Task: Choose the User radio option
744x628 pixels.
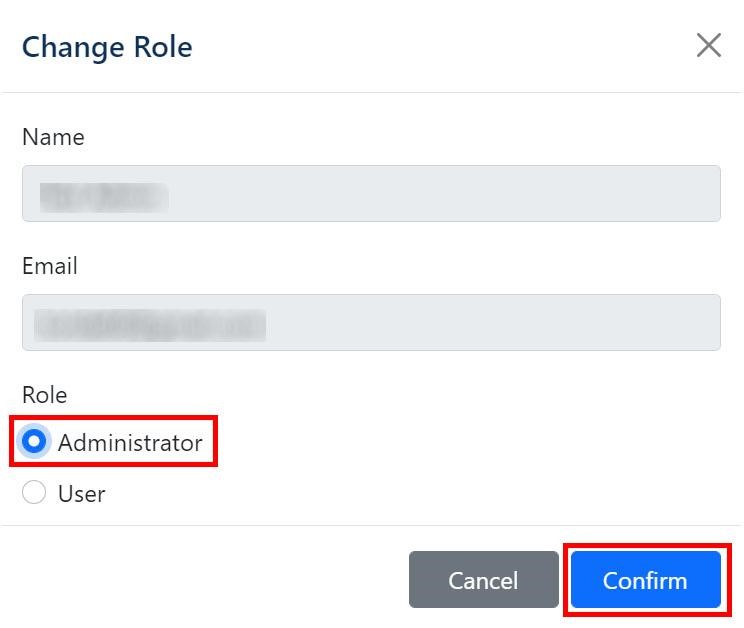Action: [x=34, y=493]
